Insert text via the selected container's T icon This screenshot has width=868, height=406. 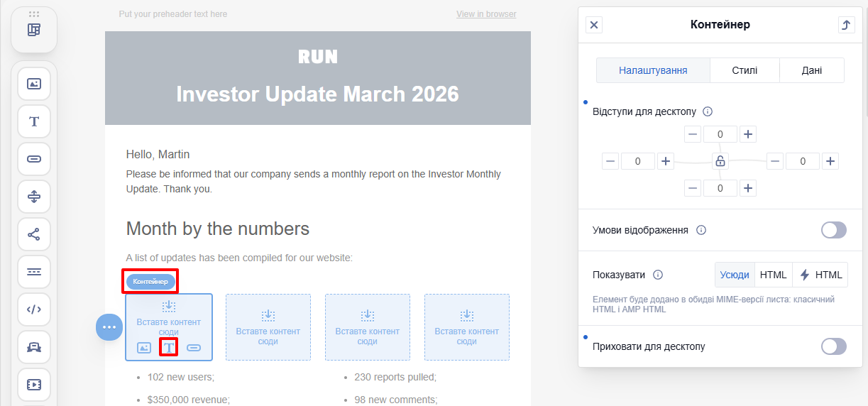tap(169, 348)
